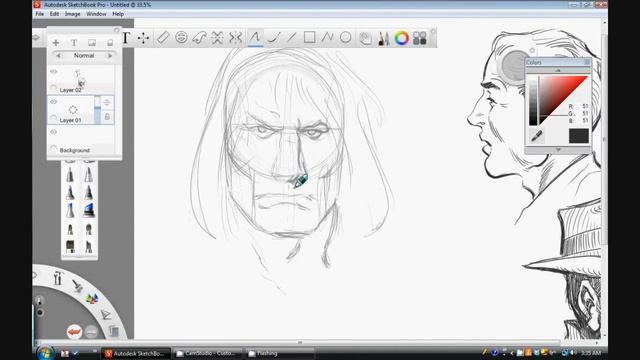
Task: Open the Layer editor window icon
Action: 365,38
